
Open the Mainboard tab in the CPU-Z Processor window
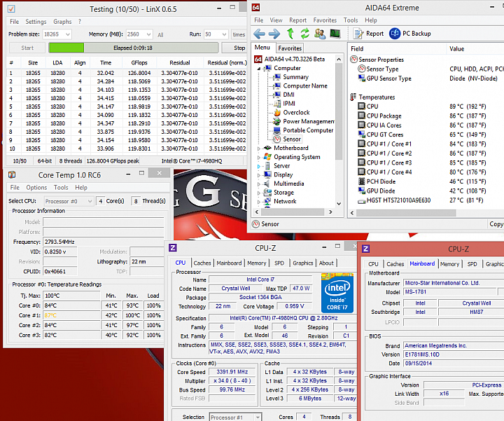(229, 263)
